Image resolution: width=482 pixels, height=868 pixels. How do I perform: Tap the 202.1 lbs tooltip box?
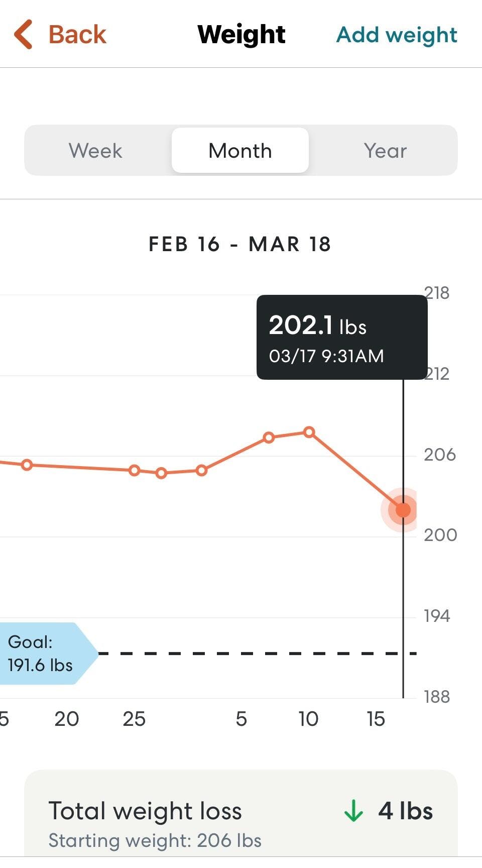341,337
